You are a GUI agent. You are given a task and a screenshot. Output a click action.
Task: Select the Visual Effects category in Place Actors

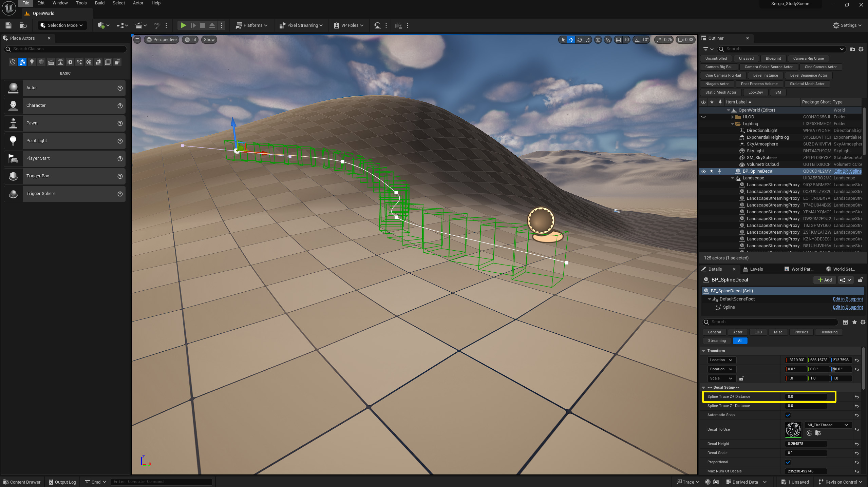[x=79, y=62]
